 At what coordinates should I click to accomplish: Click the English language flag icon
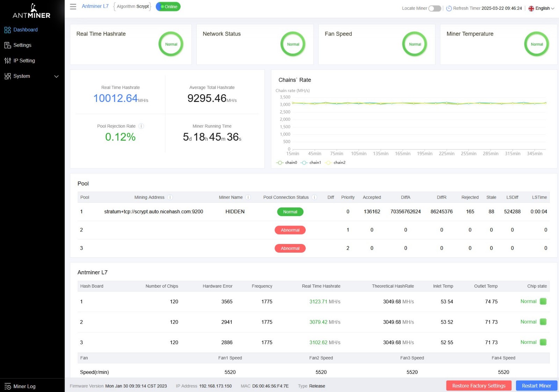click(x=531, y=8)
